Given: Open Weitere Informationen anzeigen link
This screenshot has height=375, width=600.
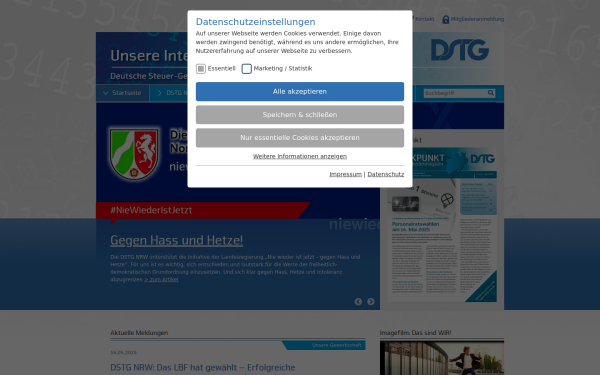Looking at the screenshot, I should pos(300,156).
